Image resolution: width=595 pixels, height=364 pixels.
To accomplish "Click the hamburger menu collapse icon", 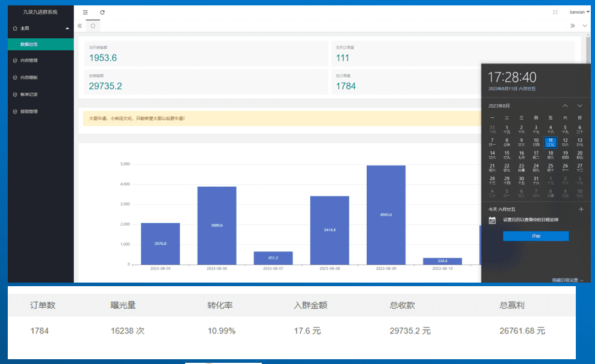I will coord(85,12).
